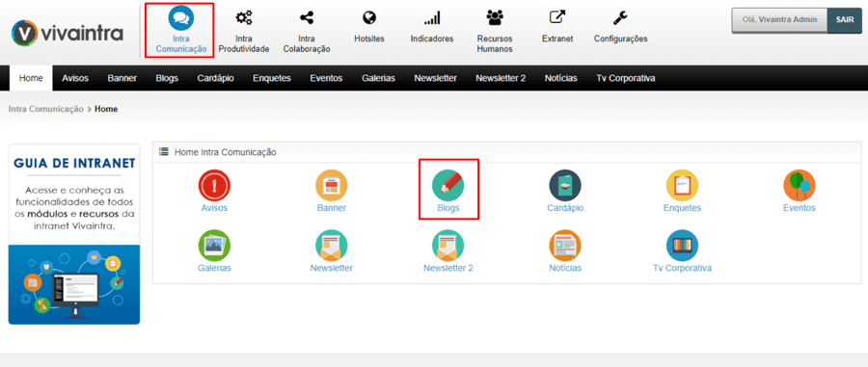
Task: Click the Banner orange icon
Action: click(x=331, y=185)
